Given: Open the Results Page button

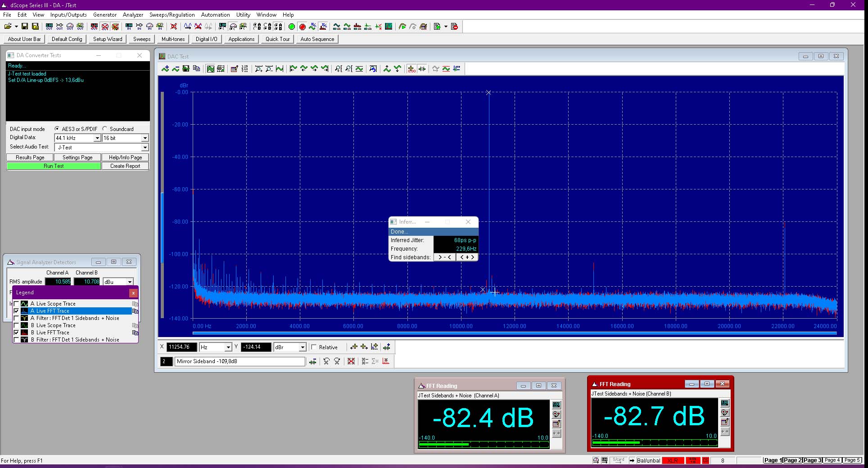Looking at the screenshot, I should click(x=30, y=157).
